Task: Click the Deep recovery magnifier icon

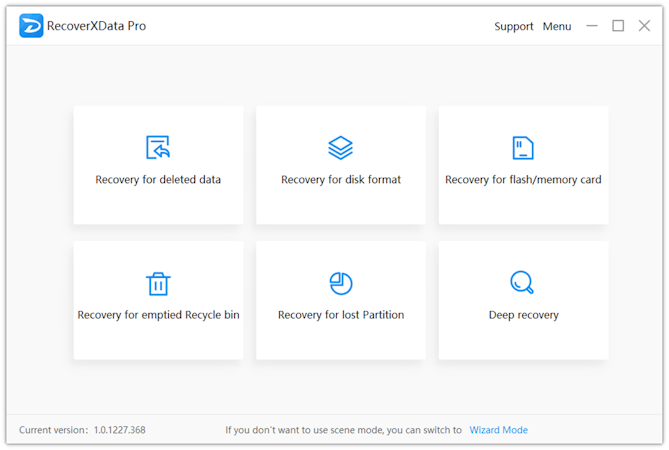Action: tap(522, 282)
